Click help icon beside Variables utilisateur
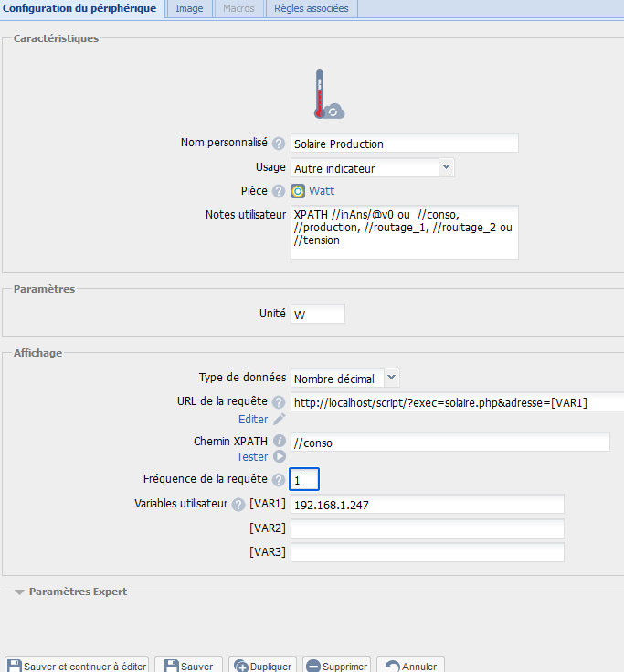Screen dimensions: 624x672 pyautogui.click(x=238, y=504)
